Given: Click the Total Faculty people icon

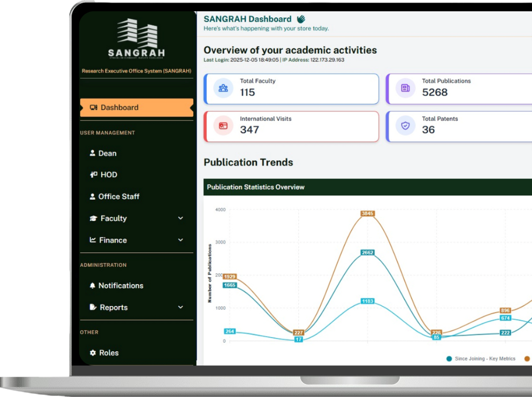Looking at the screenshot, I should 223,88.
